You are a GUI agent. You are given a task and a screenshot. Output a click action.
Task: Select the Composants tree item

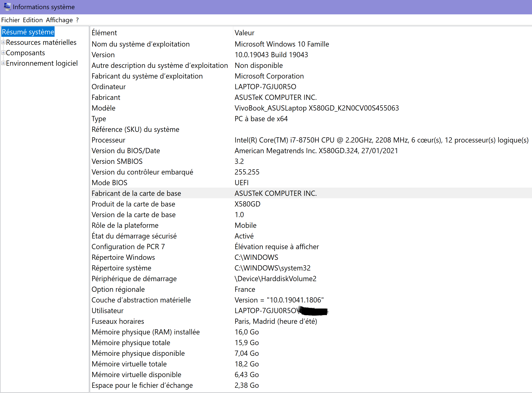[25, 53]
